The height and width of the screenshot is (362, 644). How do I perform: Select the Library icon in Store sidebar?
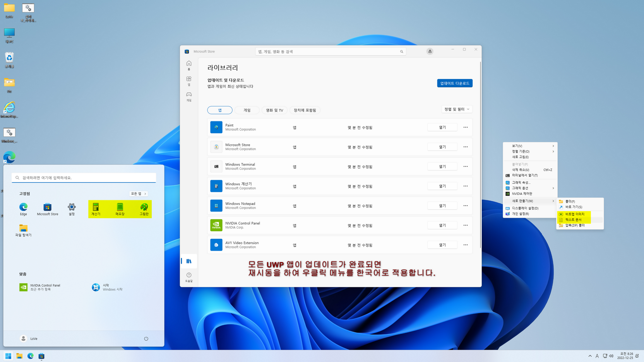pyautogui.click(x=189, y=261)
